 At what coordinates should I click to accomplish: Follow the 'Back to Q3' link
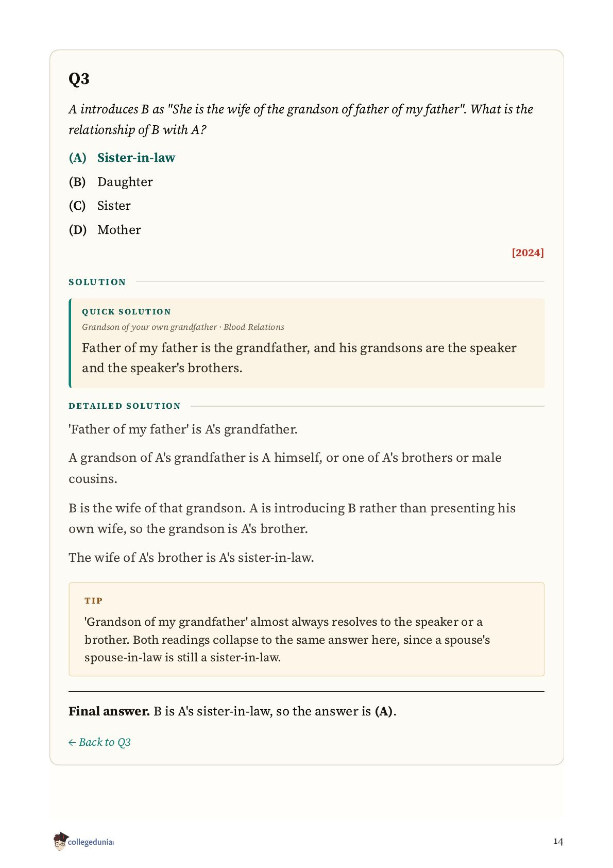(99, 742)
